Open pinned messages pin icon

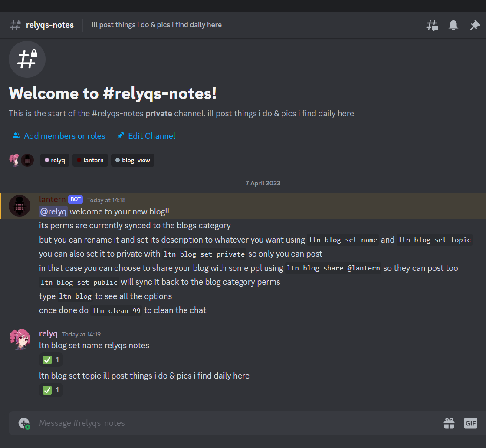pyautogui.click(x=475, y=25)
